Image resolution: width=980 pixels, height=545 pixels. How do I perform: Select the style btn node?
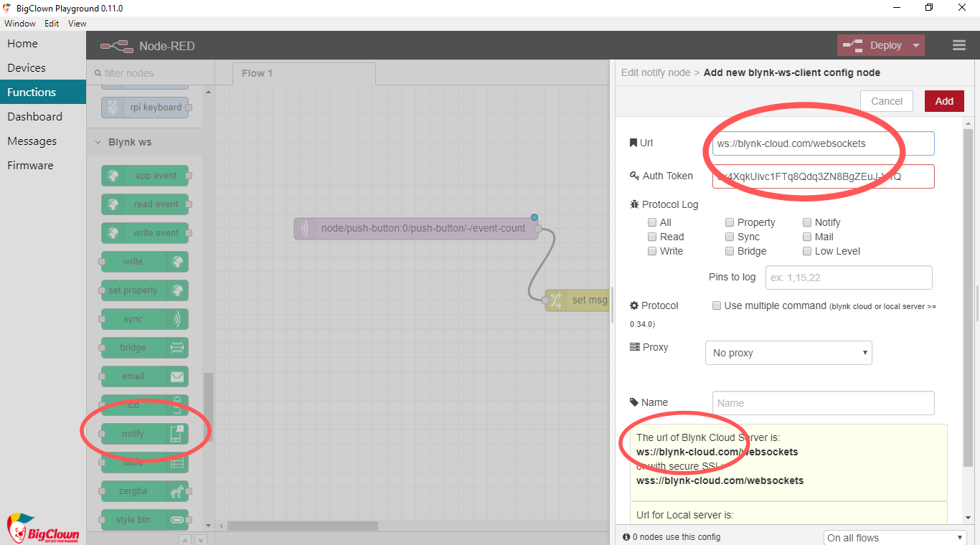tap(145, 520)
